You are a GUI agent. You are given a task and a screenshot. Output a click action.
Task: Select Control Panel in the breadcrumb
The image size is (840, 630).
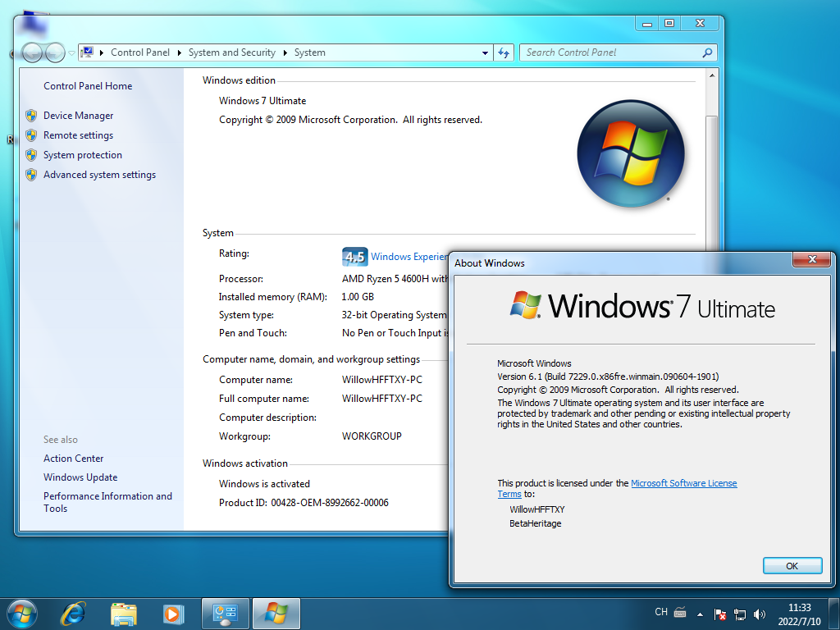tap(139, 52)
